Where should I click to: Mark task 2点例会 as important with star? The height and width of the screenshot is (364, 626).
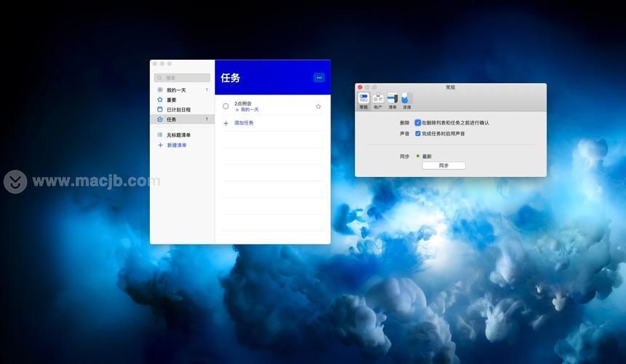[x=318, y=106]
